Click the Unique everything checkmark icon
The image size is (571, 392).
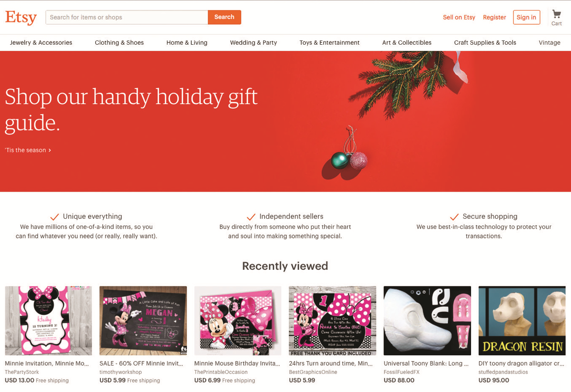55,217
